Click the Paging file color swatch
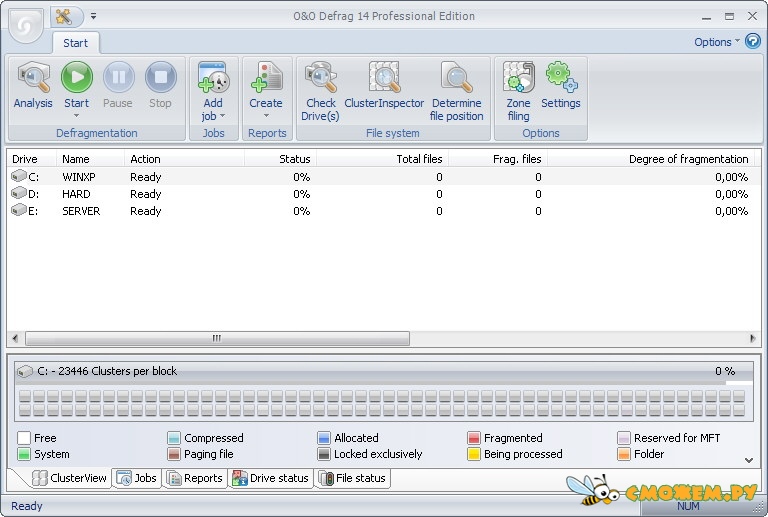Viewport: 768px width, 517px height. [174, 454]
